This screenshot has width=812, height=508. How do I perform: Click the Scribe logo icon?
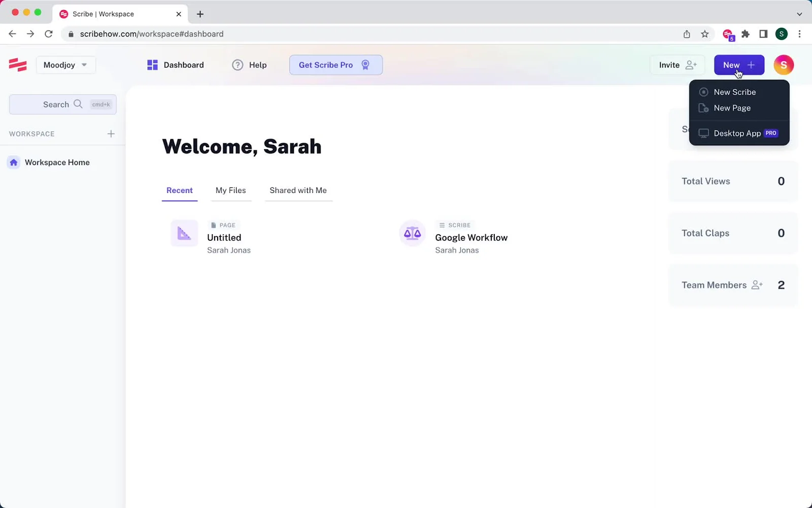pyautogui.click(x=18, y=65)
